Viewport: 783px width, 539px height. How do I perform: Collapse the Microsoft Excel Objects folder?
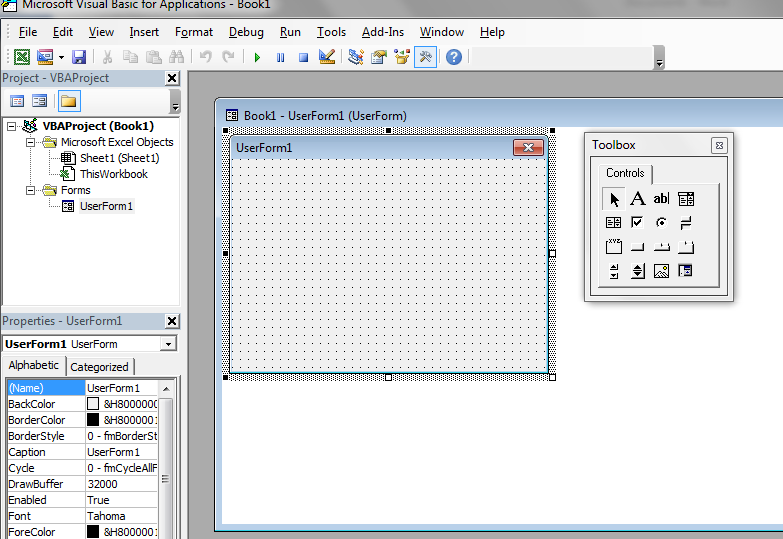[x=30, y=142]
